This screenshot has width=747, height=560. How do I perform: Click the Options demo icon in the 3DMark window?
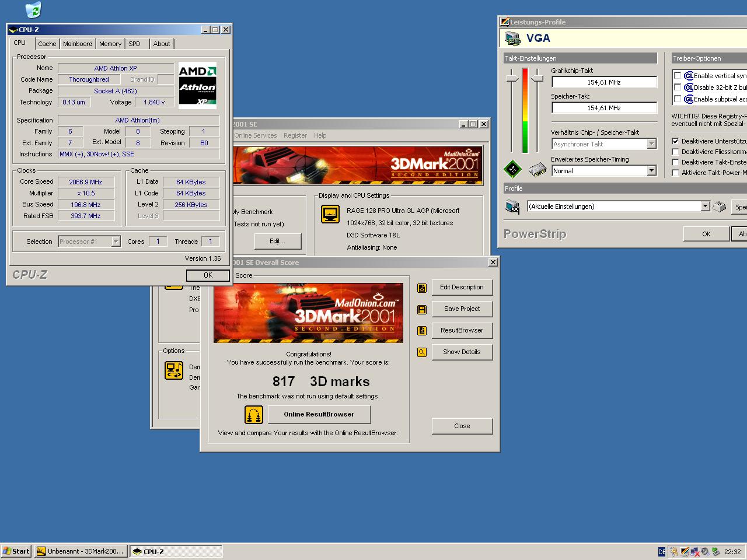174,370
